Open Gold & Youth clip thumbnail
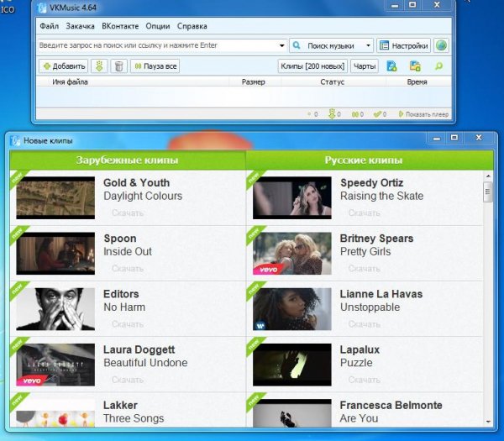The width and height of the screenshot is (504, 441). 55,197
